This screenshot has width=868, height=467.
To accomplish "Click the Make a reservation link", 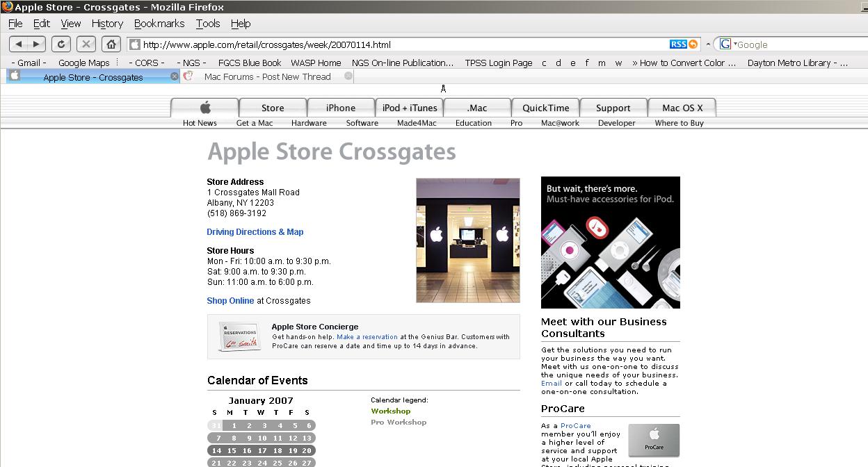I will (367, 337).
